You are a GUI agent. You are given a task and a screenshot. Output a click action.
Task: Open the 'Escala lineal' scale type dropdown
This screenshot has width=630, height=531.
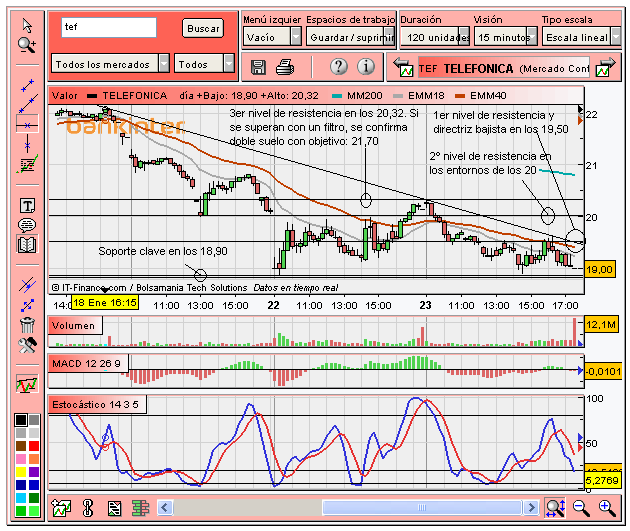click(x=581, y=37)
